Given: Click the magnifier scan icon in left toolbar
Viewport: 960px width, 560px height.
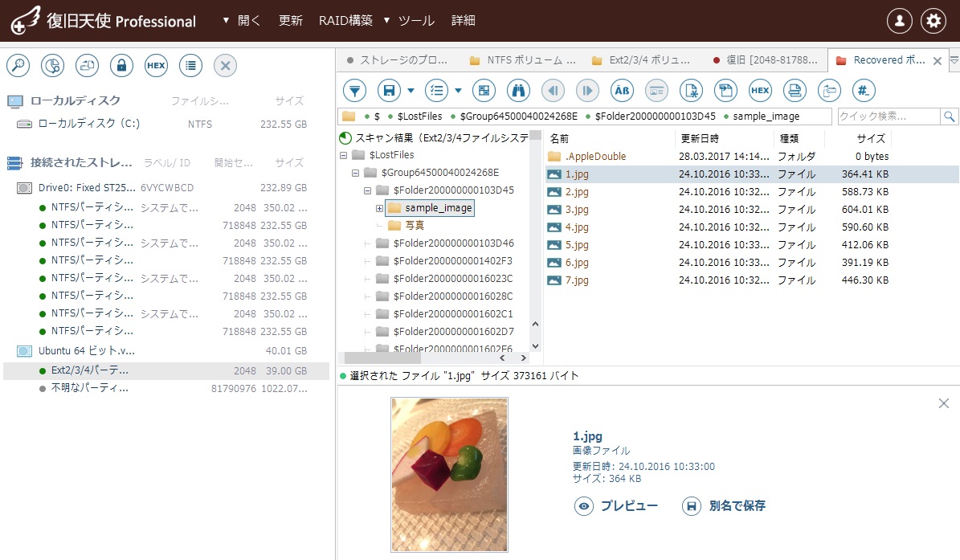Looking at the screenshot, I should 18,66.
